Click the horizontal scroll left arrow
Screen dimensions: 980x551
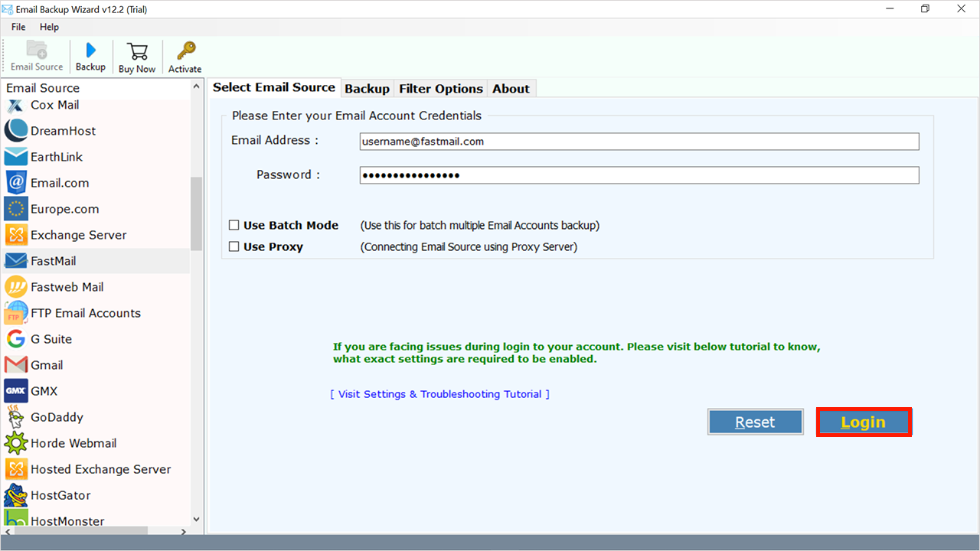(9, 531)
